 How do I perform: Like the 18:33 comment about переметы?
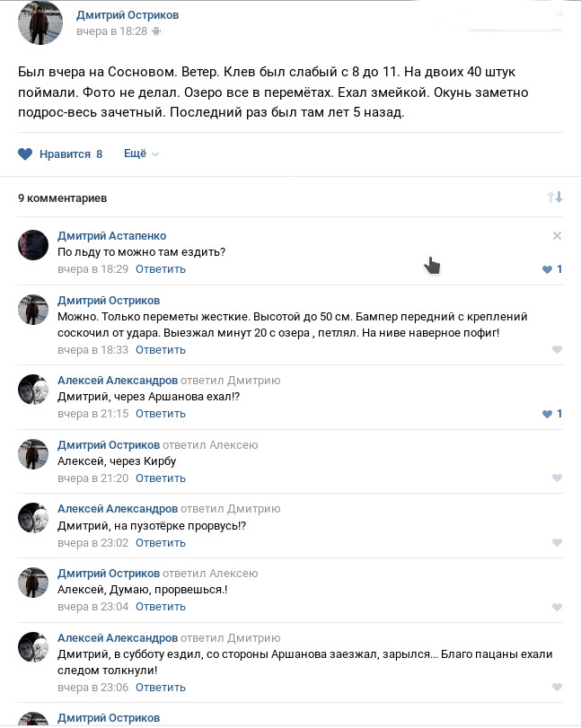click(x=557, y=349)
